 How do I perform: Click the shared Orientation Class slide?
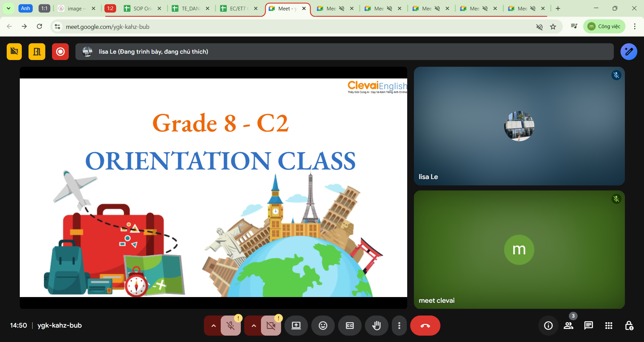coord(213,188)
